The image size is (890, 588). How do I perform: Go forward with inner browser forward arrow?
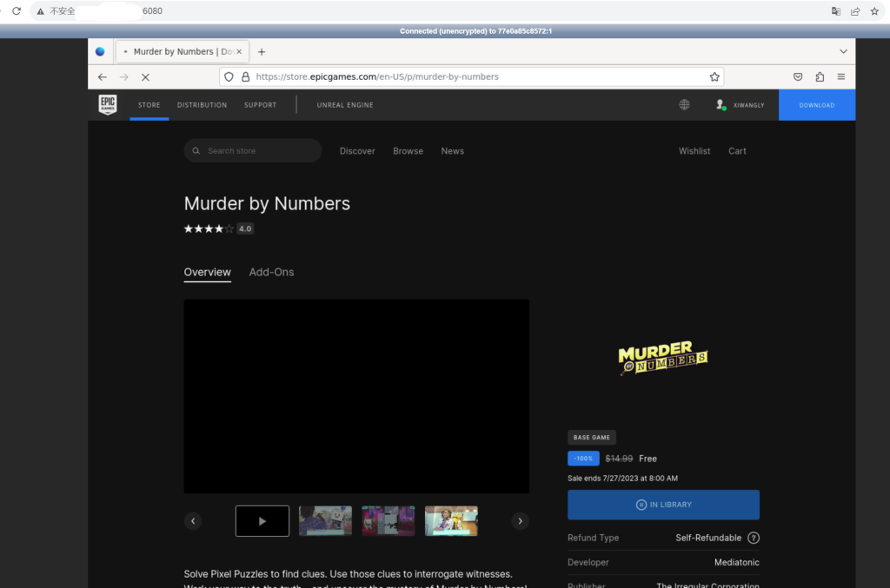coord(123,77)
